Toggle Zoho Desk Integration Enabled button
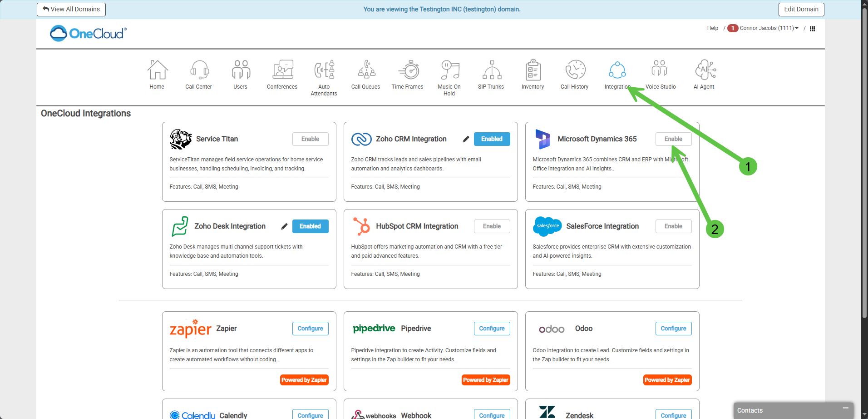The image size is (868, 419). click(x=310, y=226)
